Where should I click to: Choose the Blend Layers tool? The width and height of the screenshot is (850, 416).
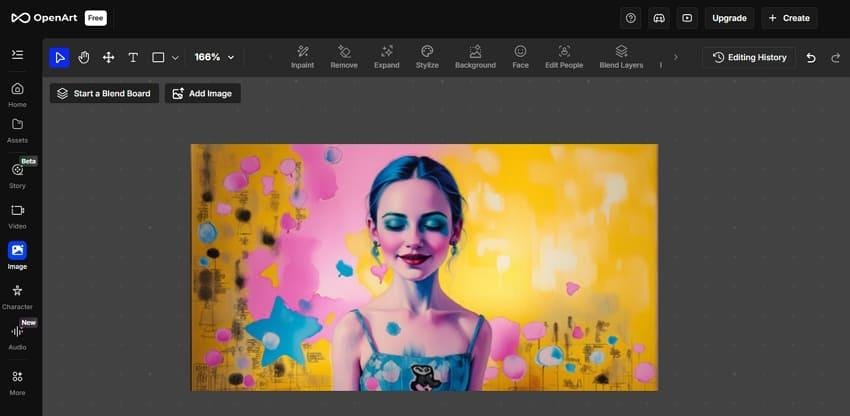coord(621,57)
